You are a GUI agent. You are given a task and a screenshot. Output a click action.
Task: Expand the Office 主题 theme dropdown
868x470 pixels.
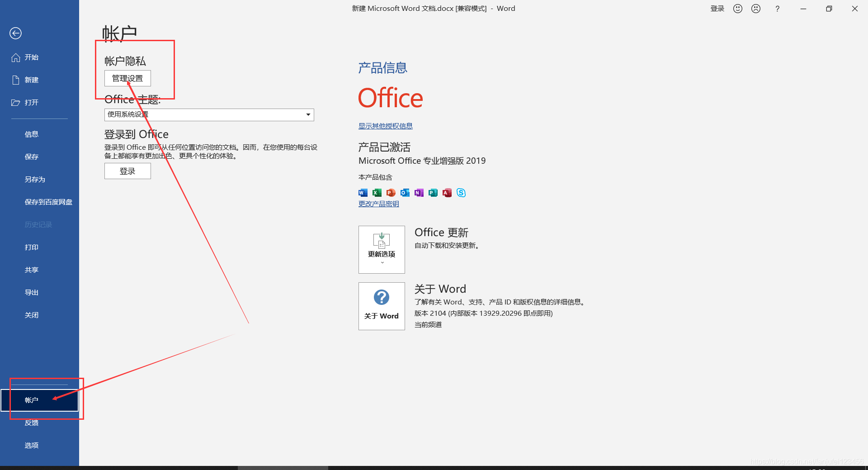[x=209, y=114]
